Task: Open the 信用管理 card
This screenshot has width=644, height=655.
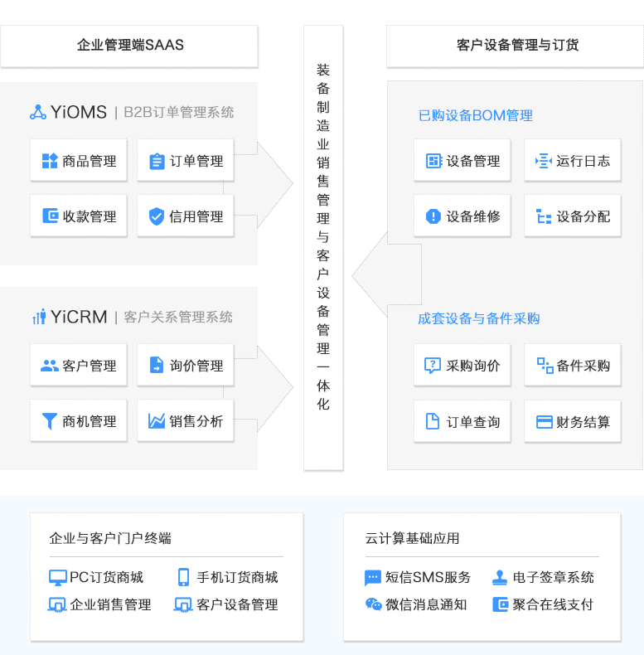Action: [186, 216]
